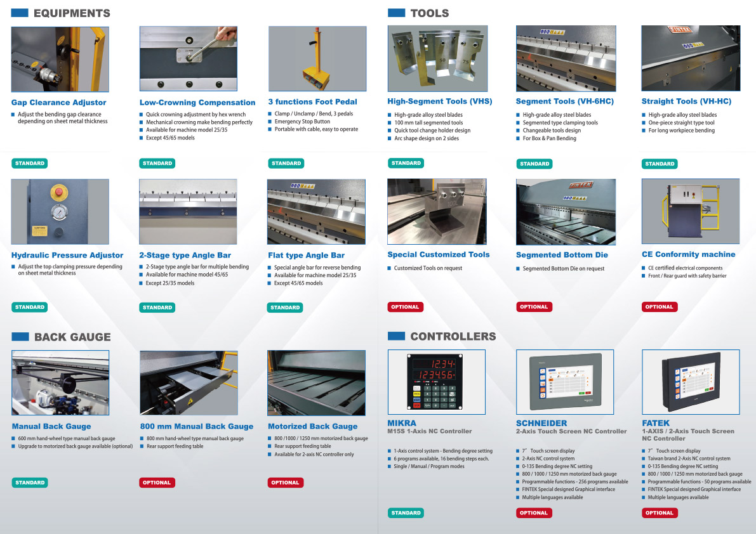
Task: Select the SCHNEIDER touch screen controller image
Action: pyautogui.click(x=564, y=382)
